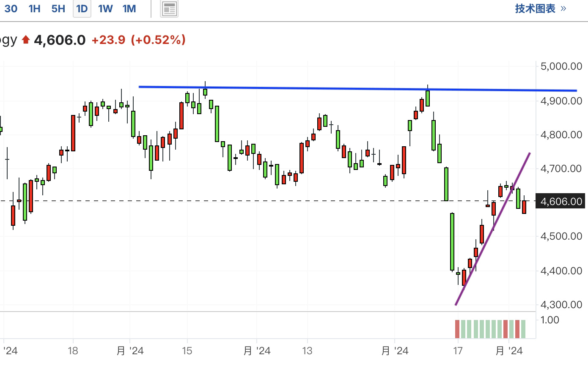Click the date label 17
588x372 pixels.
457,351
